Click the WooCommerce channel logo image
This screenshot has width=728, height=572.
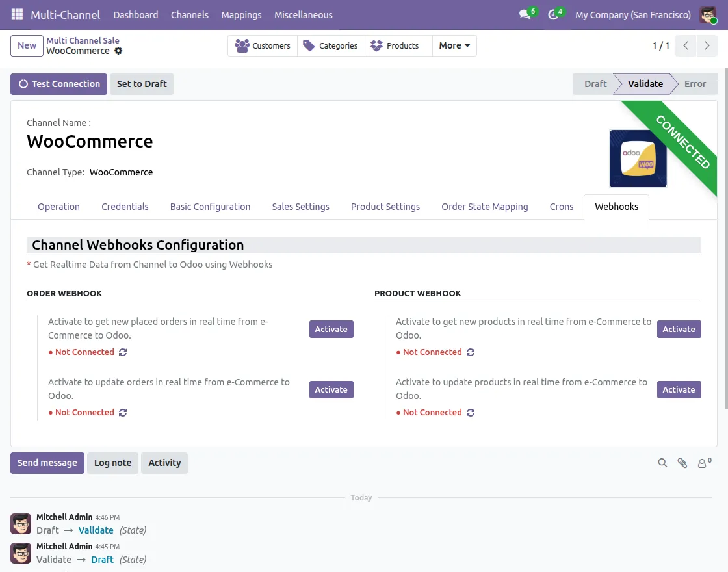[x=638, y=159]
